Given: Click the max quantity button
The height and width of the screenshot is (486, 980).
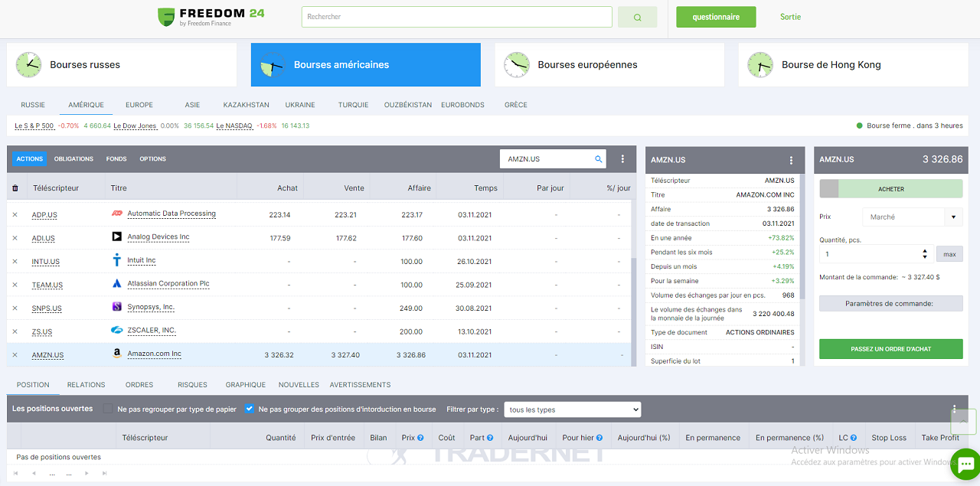Looking at the screenshot, I should (949, 254).
